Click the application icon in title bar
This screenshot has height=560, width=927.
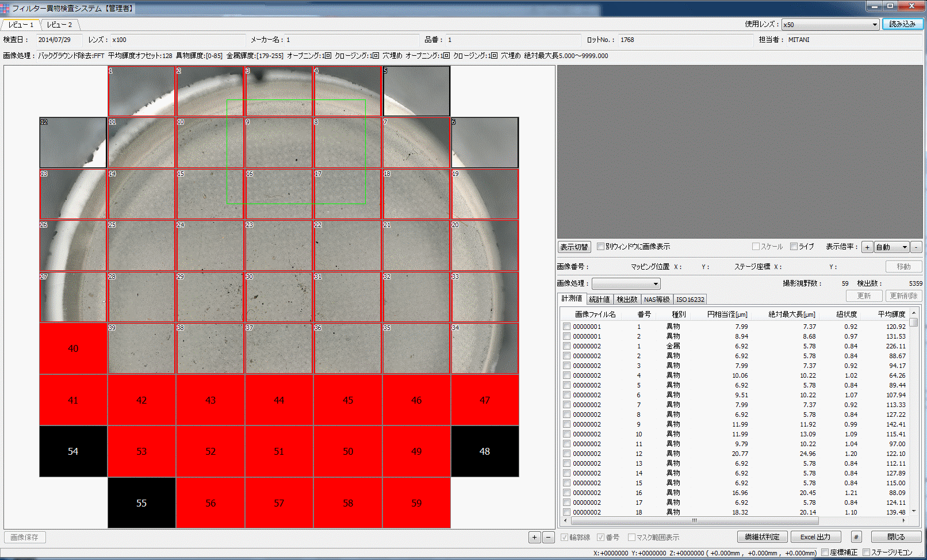[x=5, y=8]
